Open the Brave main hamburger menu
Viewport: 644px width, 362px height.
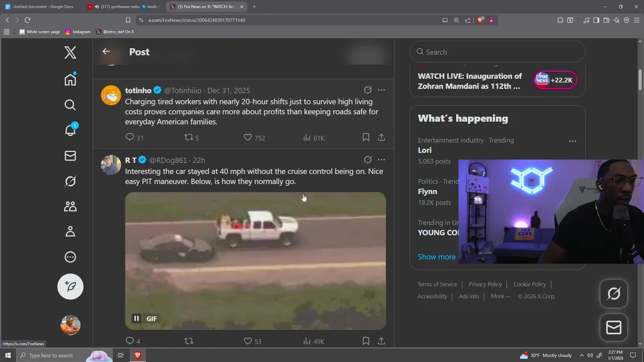click(x=636, y=20)
